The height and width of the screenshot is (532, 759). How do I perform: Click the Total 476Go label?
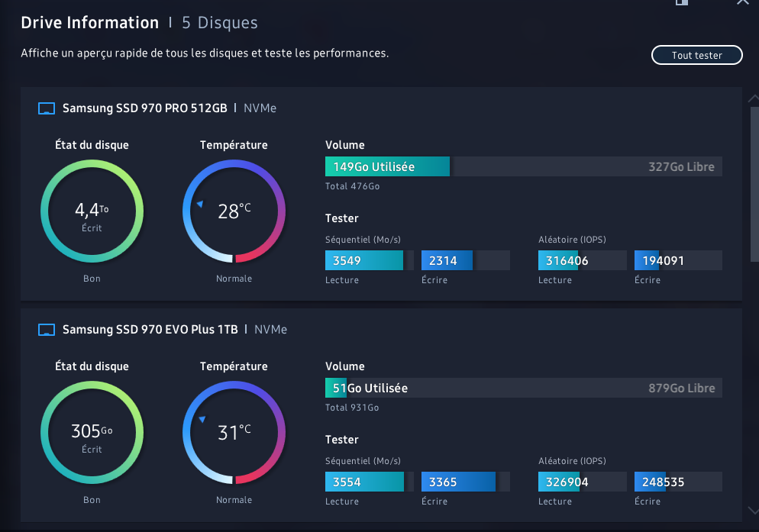point(353,186)
